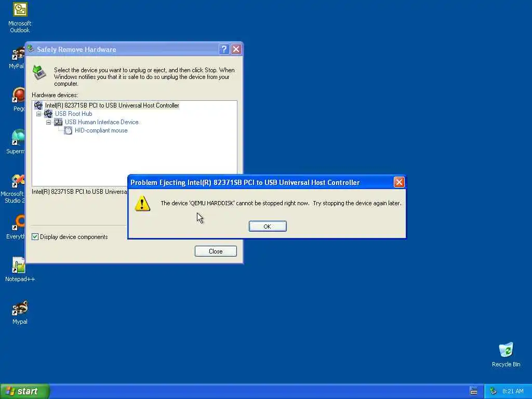532x399 pixels.
Task: Close the Problem Ejecting error dialog
Action: (398, 182)
